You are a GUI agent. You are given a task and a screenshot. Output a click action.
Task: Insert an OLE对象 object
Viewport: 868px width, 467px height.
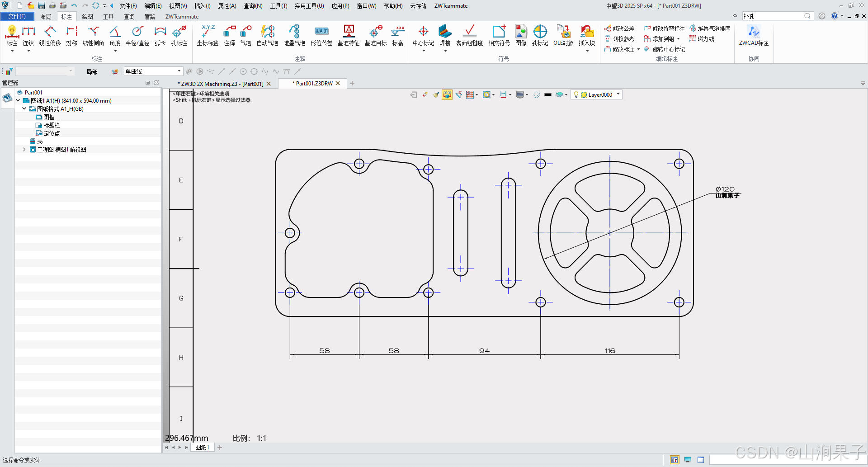coord(563,36)
